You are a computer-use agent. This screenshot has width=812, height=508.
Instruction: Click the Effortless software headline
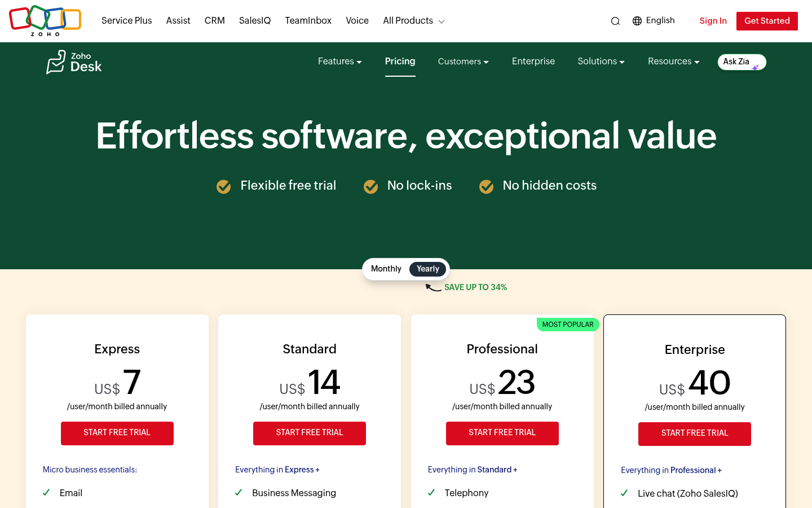pos(406,136)
